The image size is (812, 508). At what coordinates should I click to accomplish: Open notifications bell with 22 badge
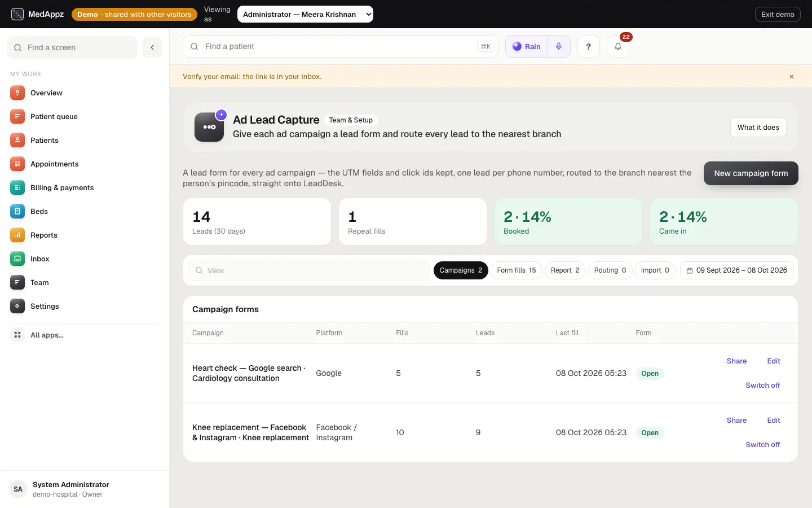pyautogui.click(x=618, y=47)
